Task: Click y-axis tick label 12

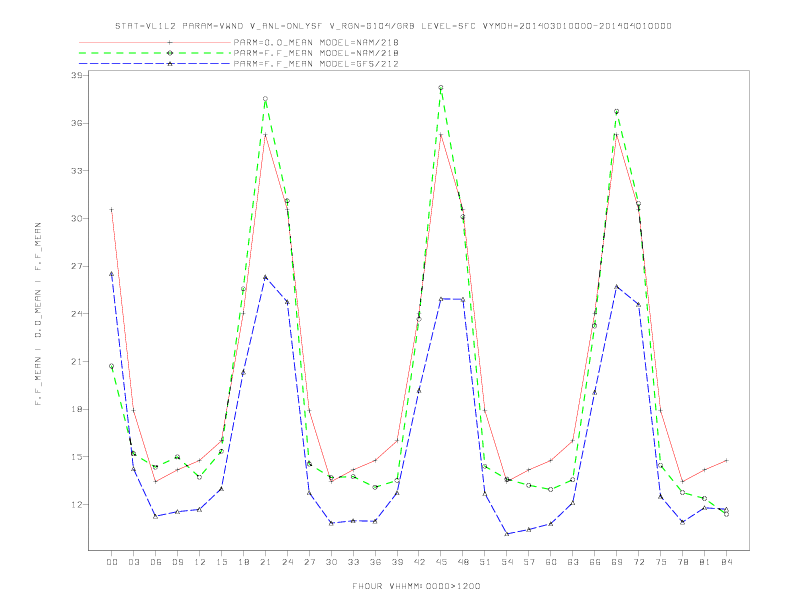Action: 76,504
